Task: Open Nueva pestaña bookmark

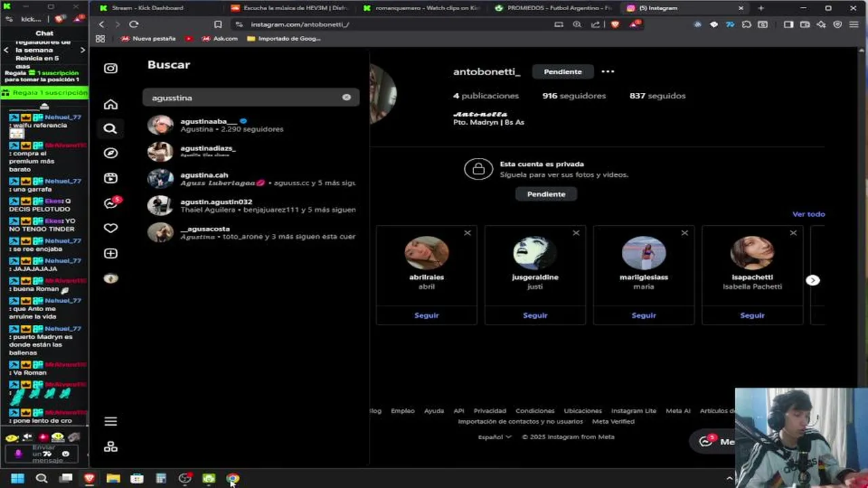Action: (147, 39)
